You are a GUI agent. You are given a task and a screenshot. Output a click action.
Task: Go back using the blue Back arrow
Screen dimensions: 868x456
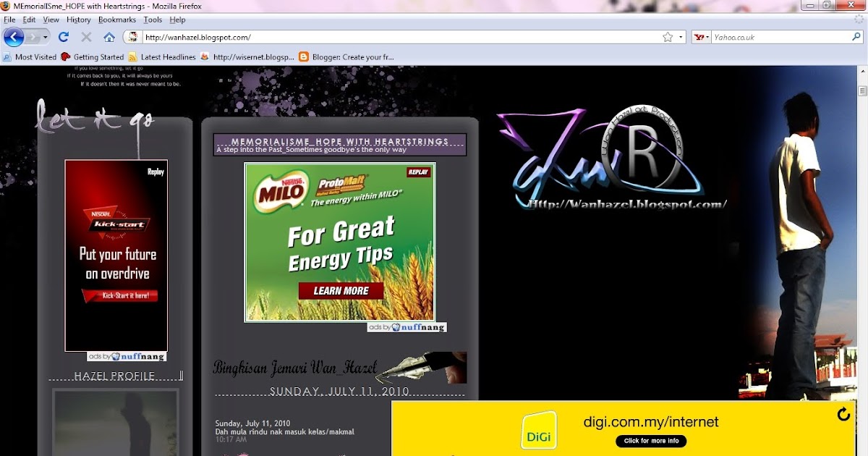tap(14, 36)
